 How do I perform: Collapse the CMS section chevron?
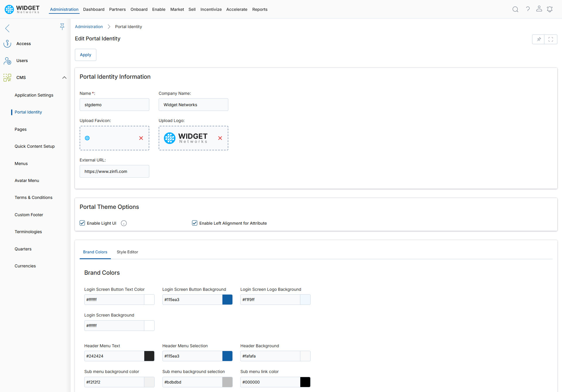tap(64, 78)
